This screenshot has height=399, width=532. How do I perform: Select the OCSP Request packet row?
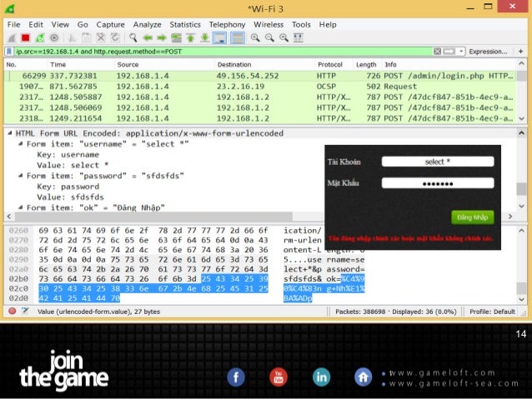[x=260, y=87]
